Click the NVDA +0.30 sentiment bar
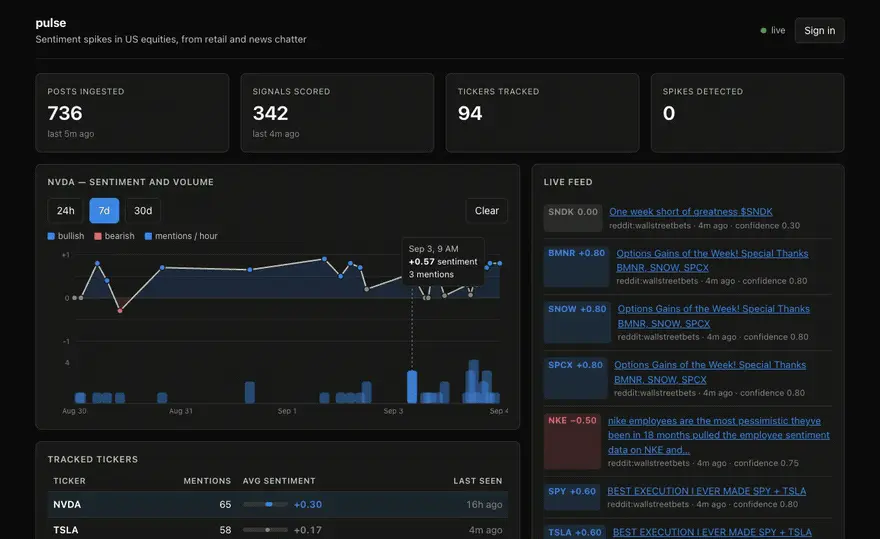This screenshot has height=539, width=880. point(265,504)
